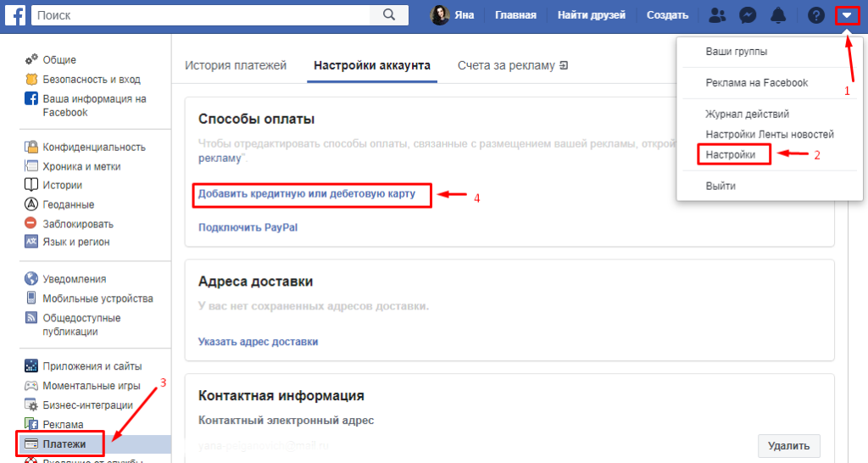The width and height of the screenshot is (868, 463).
Task: Click the Общие gears icon
Action: click(x=31, y=59)
